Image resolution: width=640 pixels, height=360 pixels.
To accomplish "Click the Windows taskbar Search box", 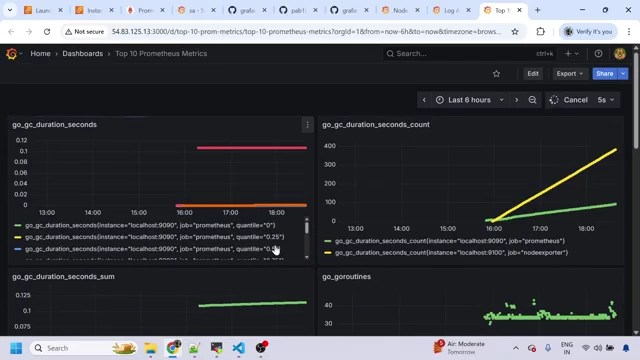I will click(83, 348).
